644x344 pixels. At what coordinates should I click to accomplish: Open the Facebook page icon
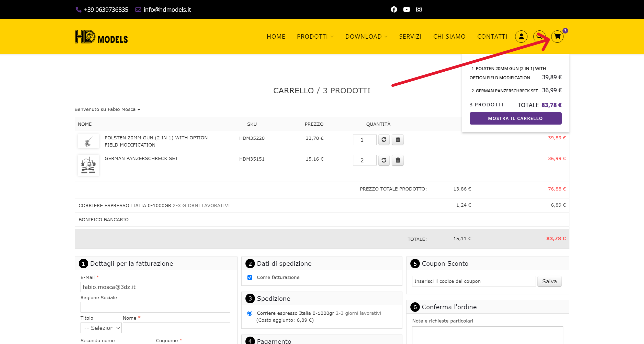click(394, 9)
